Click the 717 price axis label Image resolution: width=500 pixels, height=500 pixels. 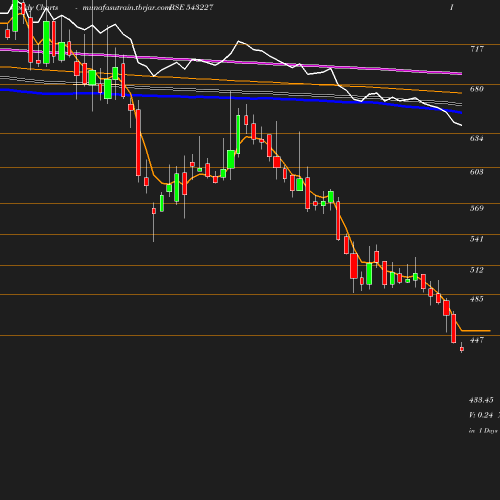click(477, 49)
